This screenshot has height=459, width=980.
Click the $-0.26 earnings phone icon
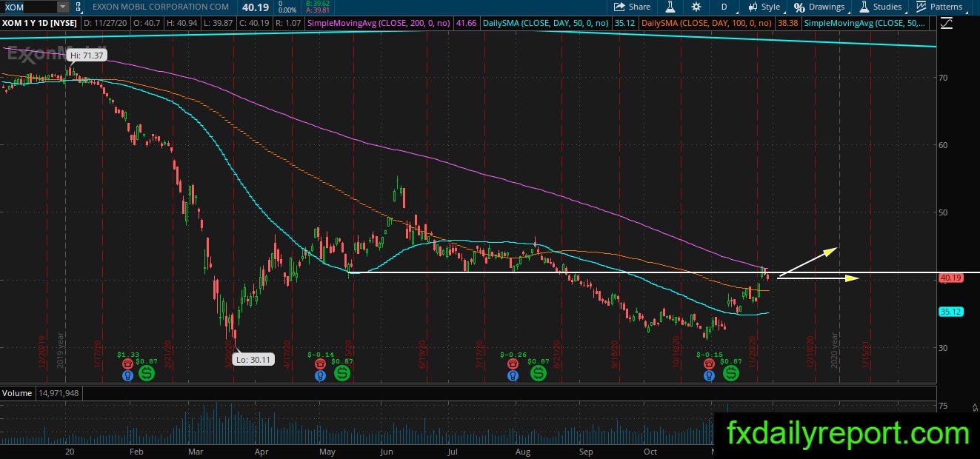point(512,363)
